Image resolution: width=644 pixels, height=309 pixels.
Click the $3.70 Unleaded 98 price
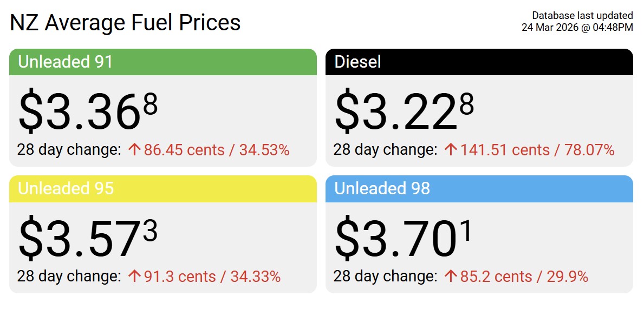[404, 239]
